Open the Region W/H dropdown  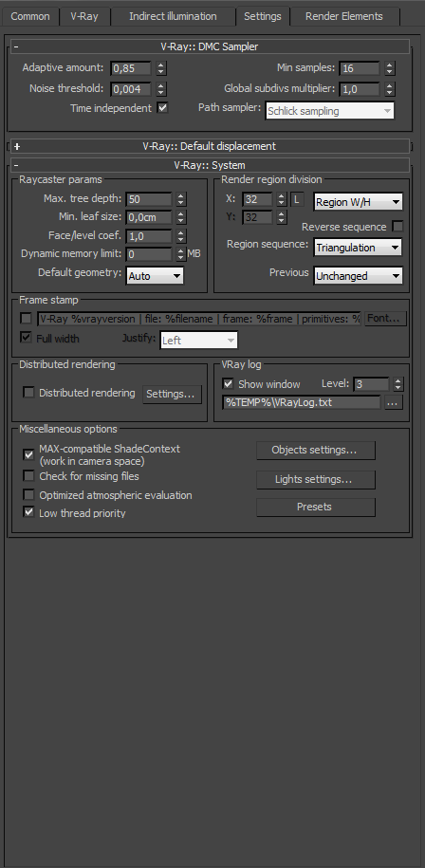[358, 202]
